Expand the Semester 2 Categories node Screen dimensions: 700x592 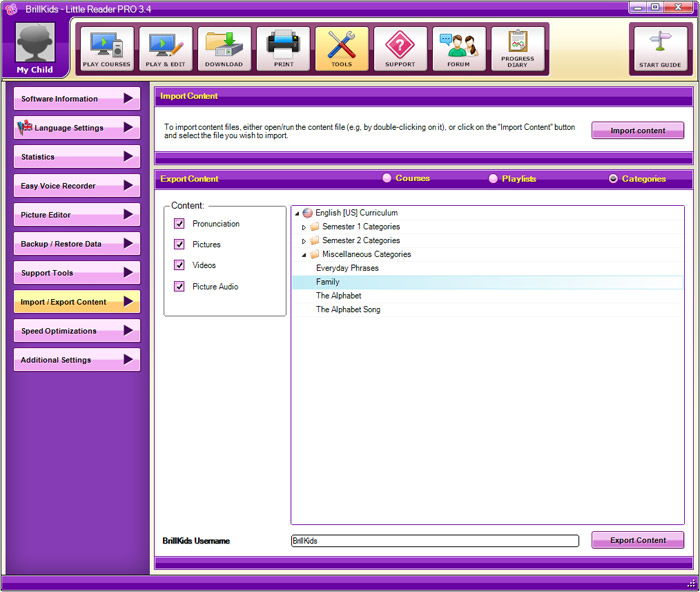click(x=304, y=241)
